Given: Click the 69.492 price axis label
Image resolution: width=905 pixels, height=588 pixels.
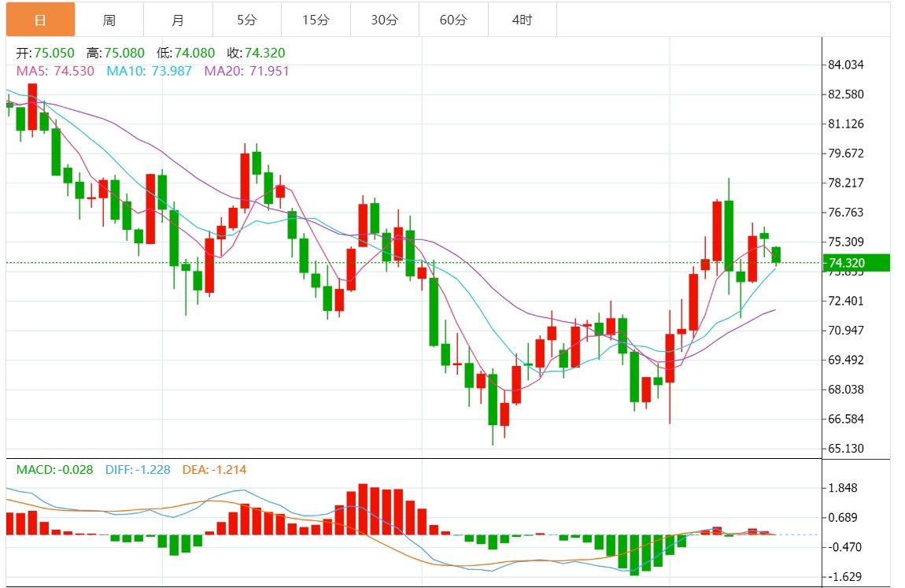Looking at the screenshot, I should [845, 360].
